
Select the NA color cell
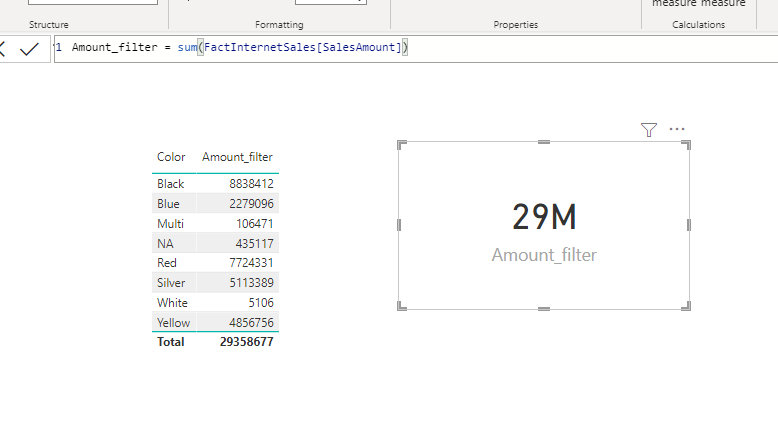pyautogui.click(x=165, y=243)
